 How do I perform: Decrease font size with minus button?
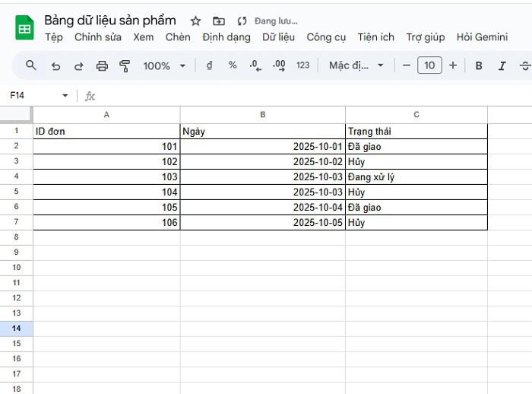407,65
